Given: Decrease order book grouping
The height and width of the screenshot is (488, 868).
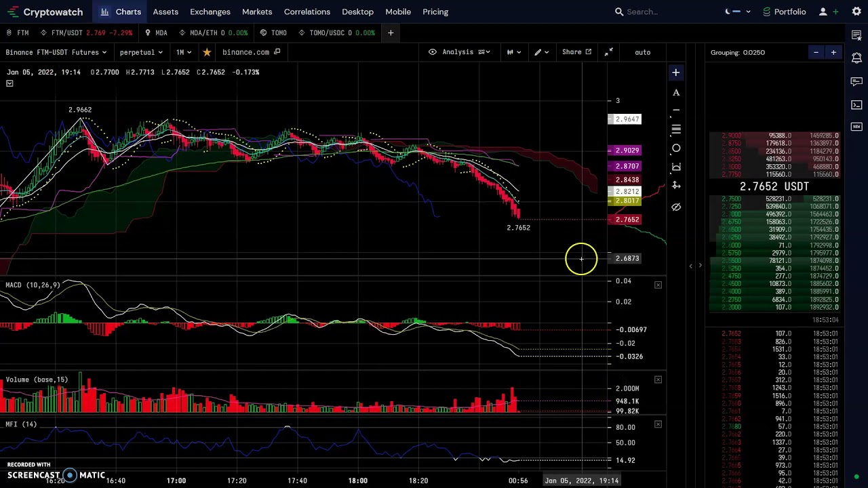Looking at the screenshot, I should tap(816, 52).
